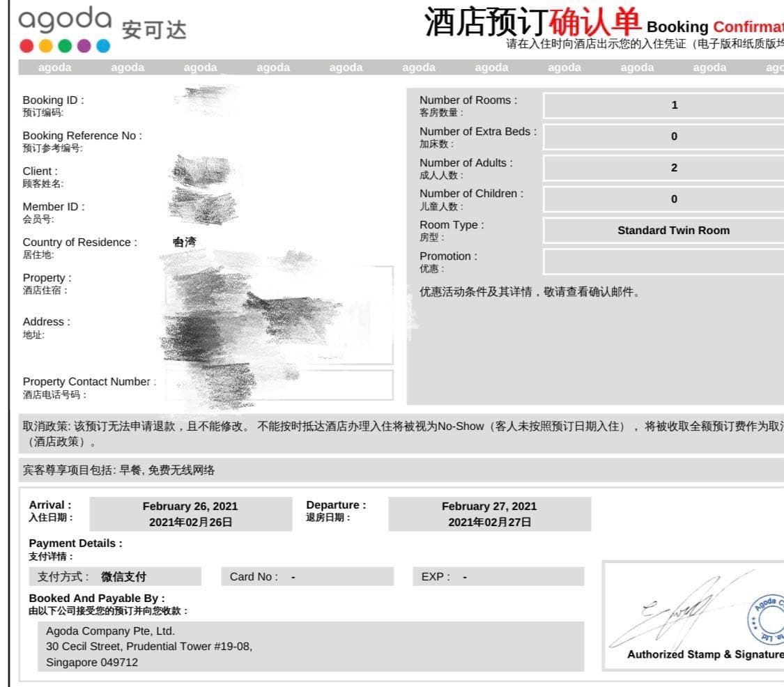Select the Number of Children value field
The image size is (784, 687).
(x=664, y=199)
